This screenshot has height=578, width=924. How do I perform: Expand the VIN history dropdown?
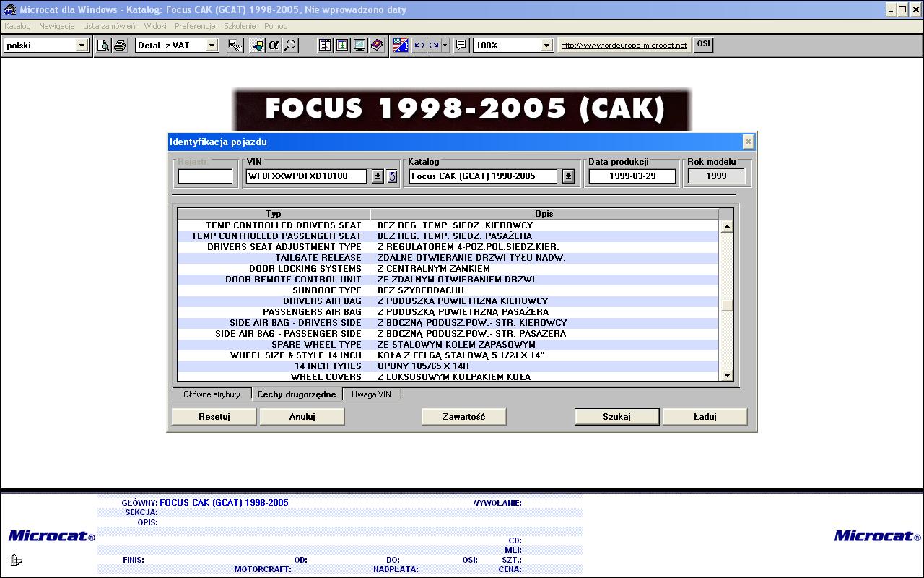click(378, 176)
